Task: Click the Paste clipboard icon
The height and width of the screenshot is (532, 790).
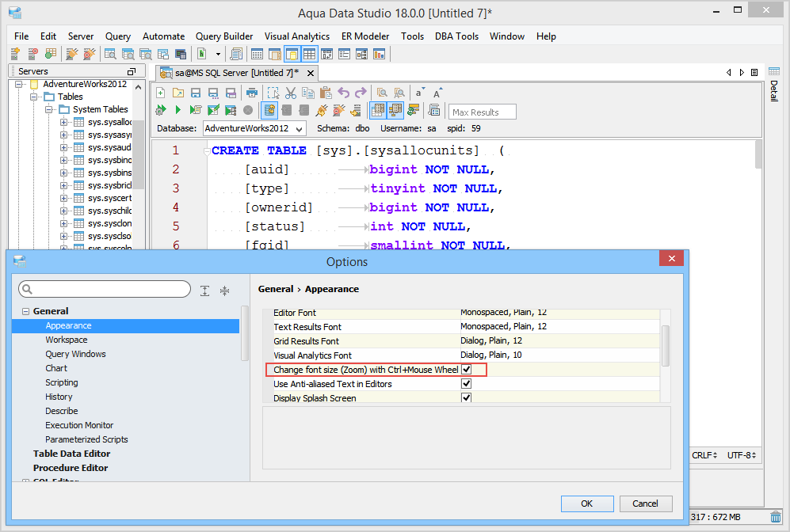Action: 326,93
